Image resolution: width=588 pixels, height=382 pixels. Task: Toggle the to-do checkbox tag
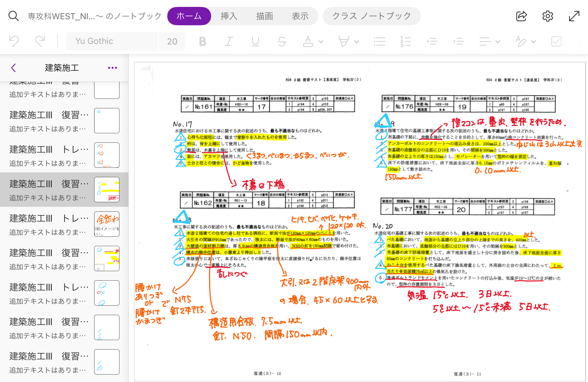556,42
